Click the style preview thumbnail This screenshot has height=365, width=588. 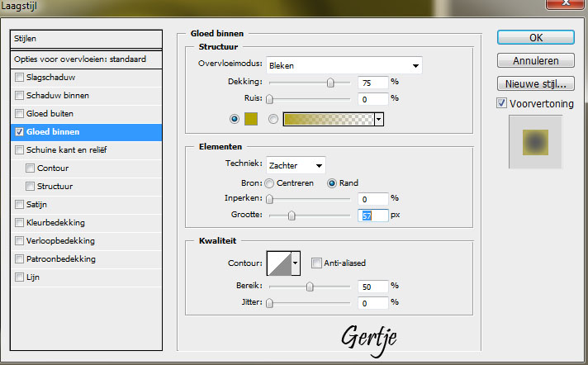(535, 142)
